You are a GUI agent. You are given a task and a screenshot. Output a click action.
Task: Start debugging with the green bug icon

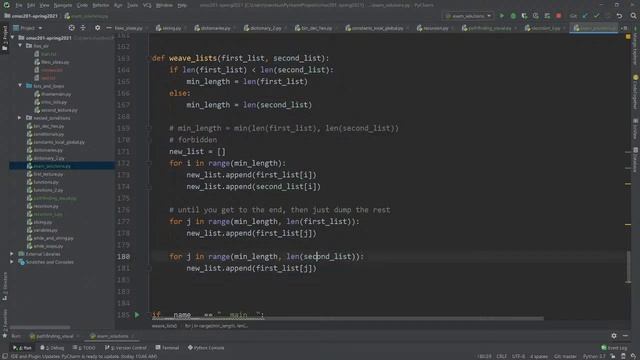coord(513,16)
